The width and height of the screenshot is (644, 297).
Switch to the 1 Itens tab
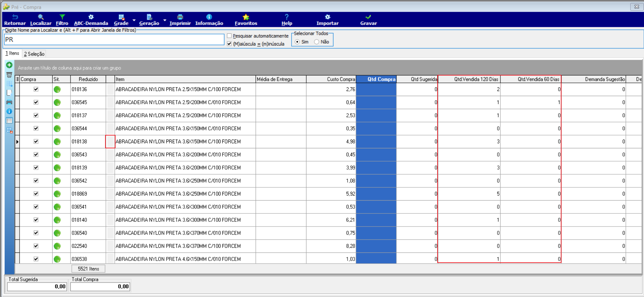12,53
